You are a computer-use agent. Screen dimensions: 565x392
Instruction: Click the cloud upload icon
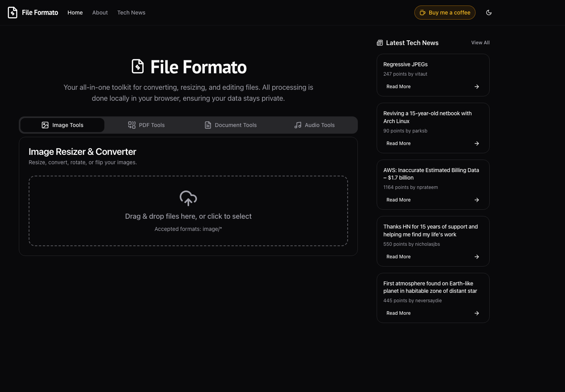(x=188, y=198)
